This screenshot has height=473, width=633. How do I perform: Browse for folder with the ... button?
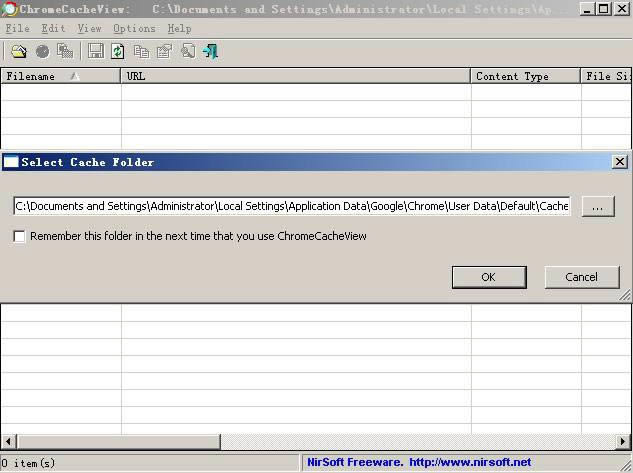pyautogui.click(x=598, y=206)
